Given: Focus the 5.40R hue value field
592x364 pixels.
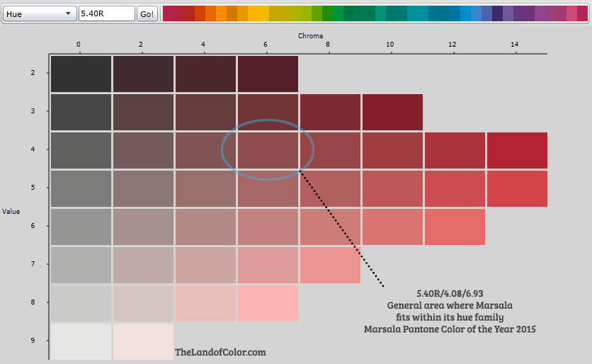Looking at the screenshot, I should [106, 13].
